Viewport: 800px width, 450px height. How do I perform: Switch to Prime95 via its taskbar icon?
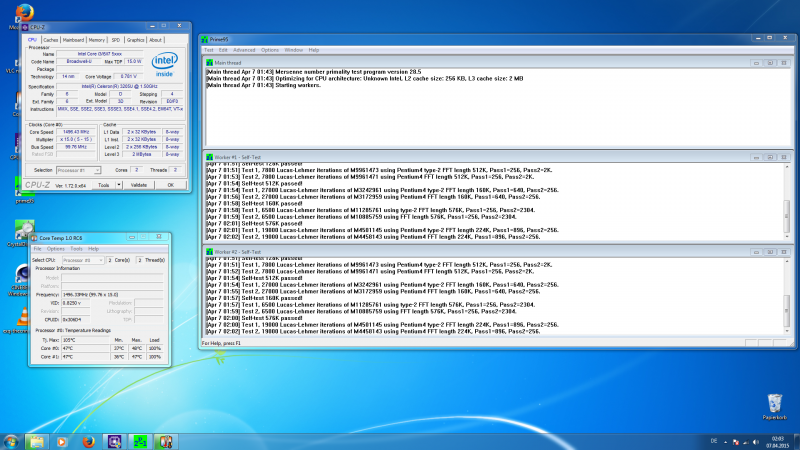[x=140, y=442]
